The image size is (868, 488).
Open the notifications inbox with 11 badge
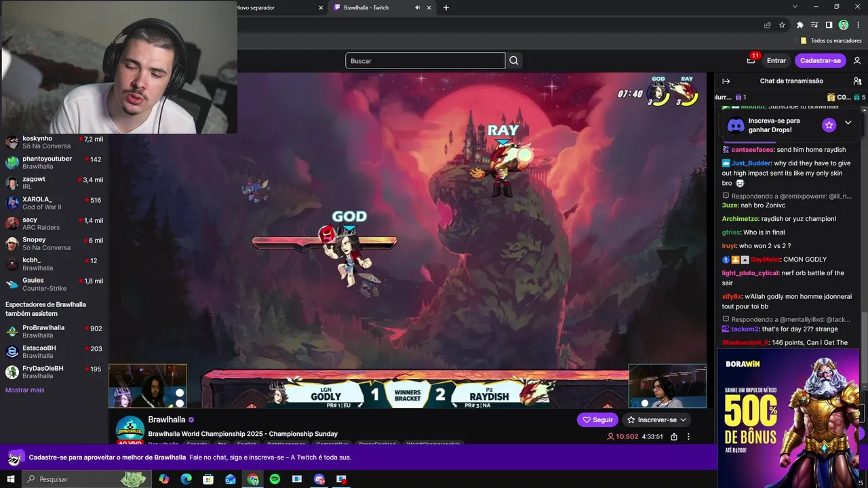(751, 60)
